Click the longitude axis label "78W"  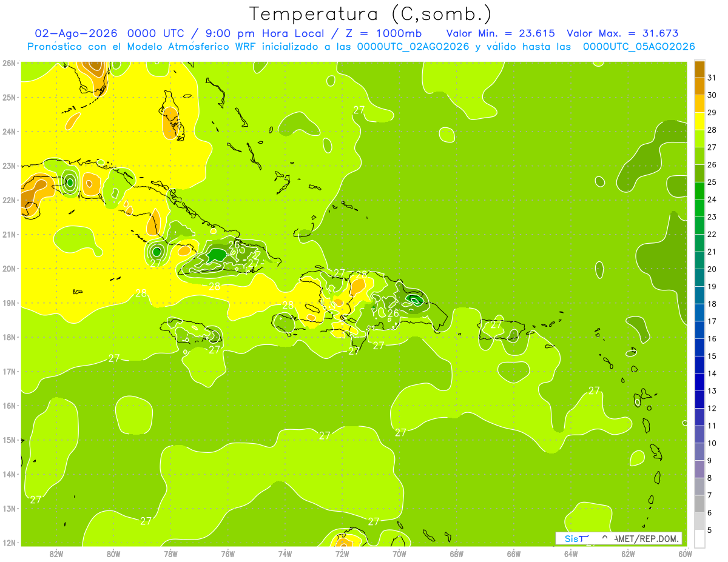[x=170, y=554]
